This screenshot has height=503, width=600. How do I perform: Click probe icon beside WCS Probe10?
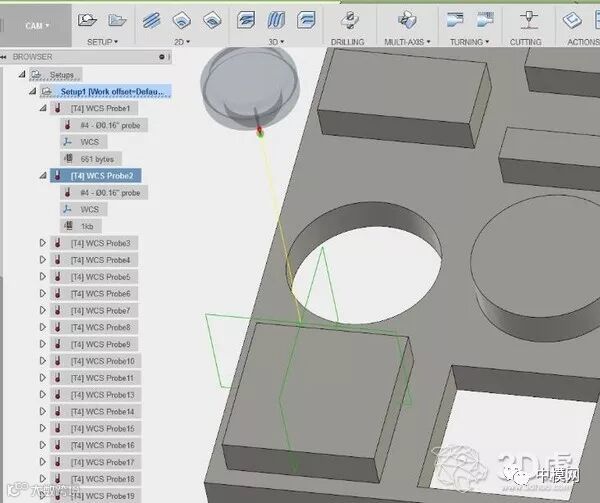pyautogui.click(x=58, y=361)
